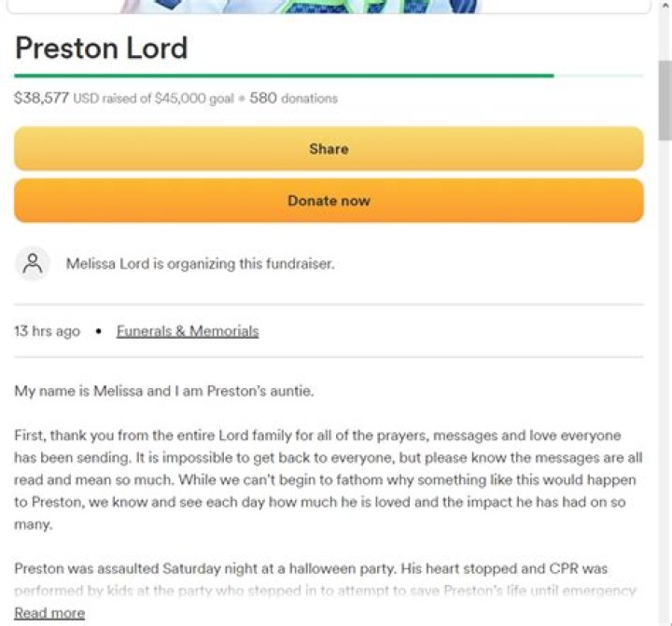
Task: Click the Preston Lord fundraiser title
Action: tap(101, 47)
